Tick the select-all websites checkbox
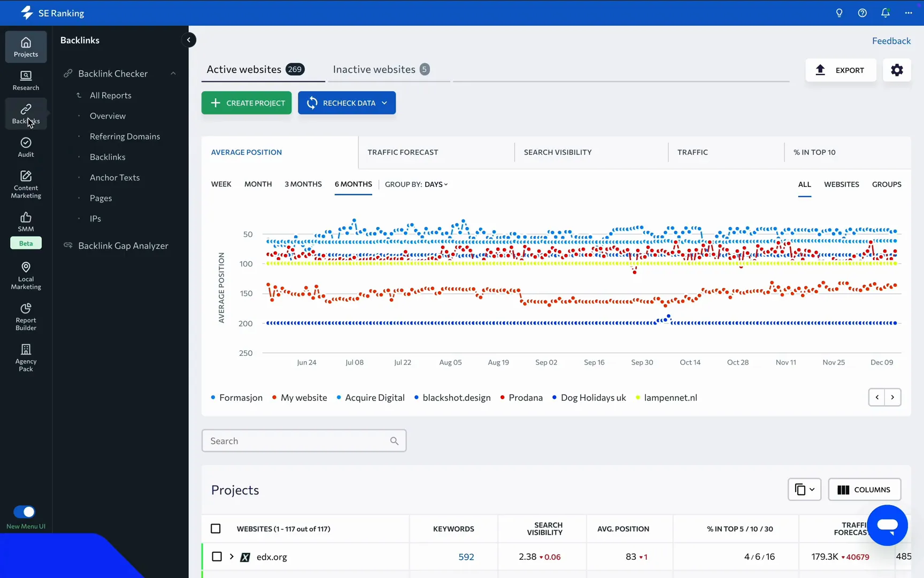This screenshot has width=924, height=578. 215,529
